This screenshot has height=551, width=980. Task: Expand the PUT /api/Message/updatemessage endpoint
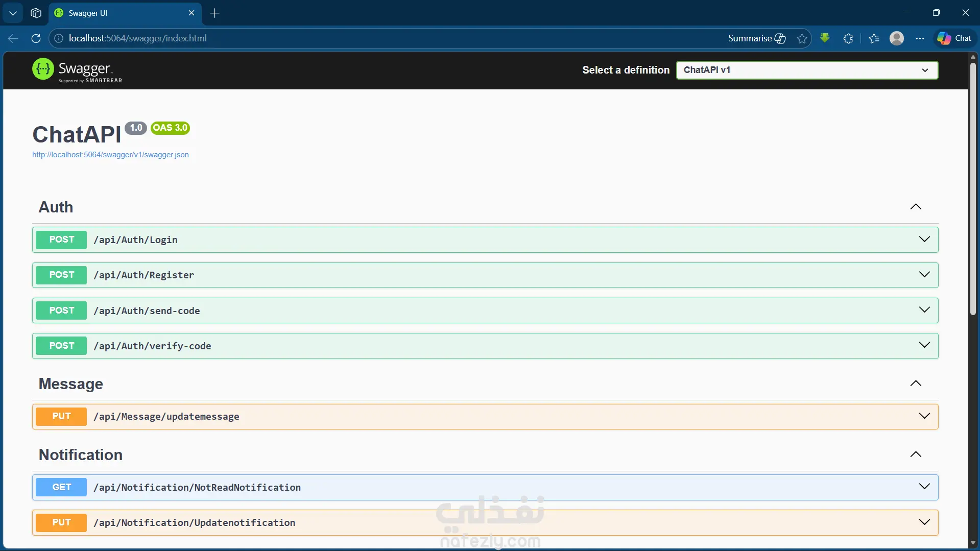click(x=485, y=416)
